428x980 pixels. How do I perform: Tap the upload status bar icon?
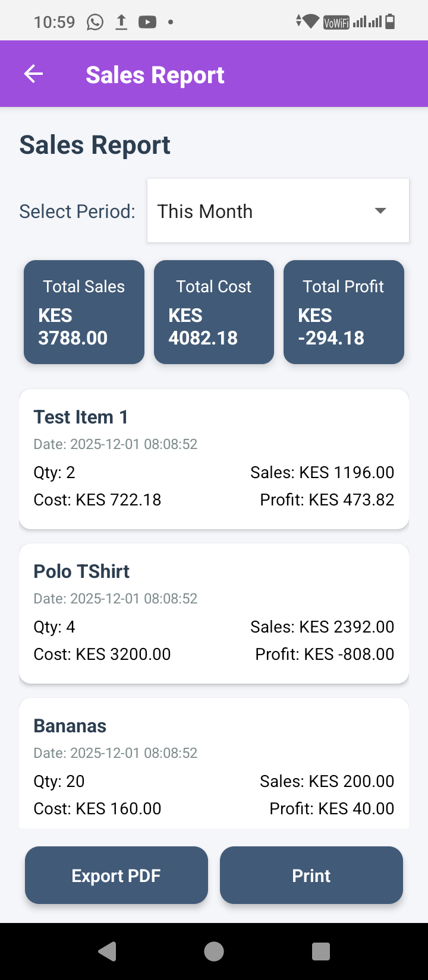121,23
